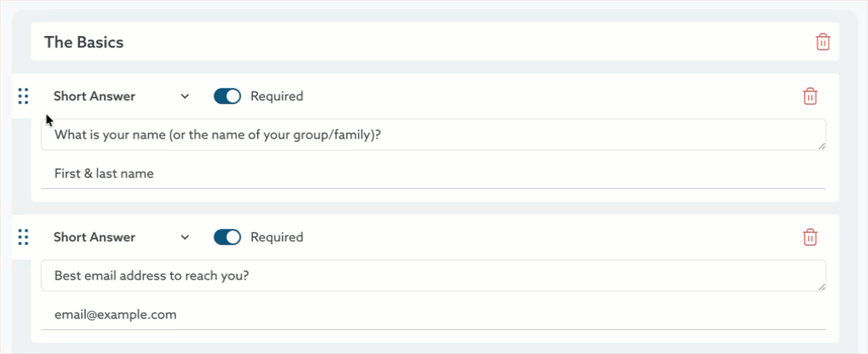Viewport: 868px width, 354px height.
Task: Click the Short Answer type label for name question
Action: point(94,96)
